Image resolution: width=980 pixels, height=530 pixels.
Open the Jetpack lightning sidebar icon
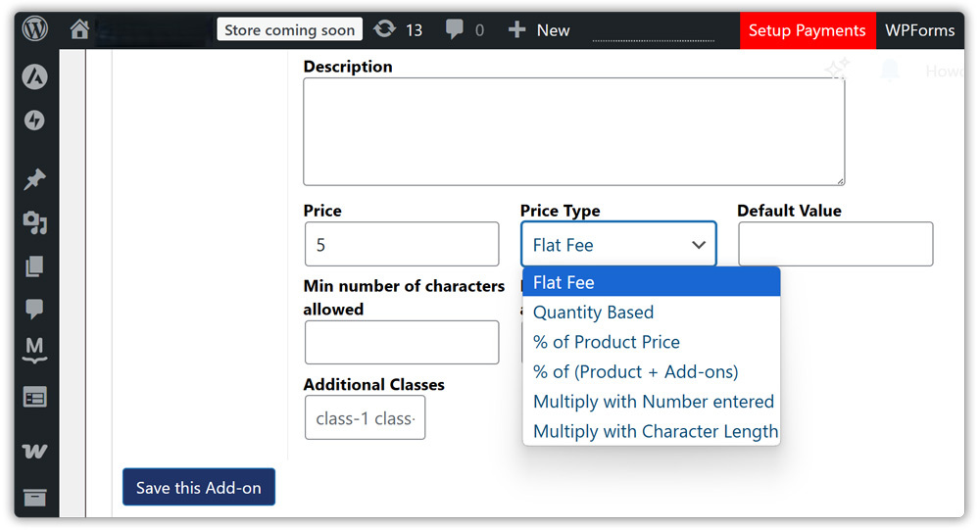click(34, 120)
